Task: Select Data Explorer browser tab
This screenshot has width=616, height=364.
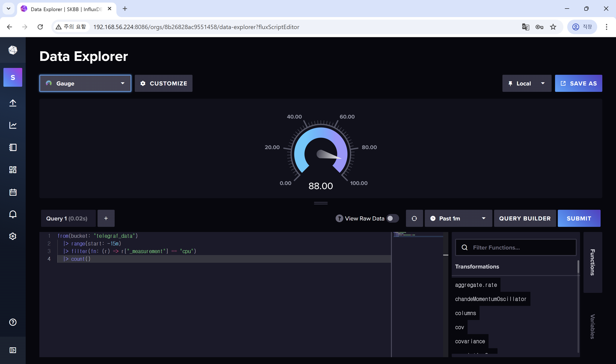Action: pos(66,9)
